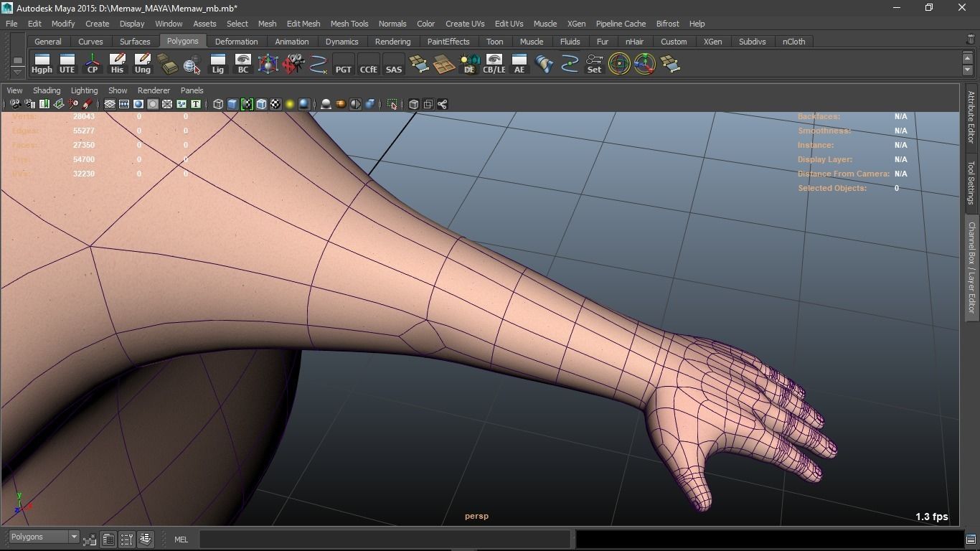Open the Mesh Tools menu
The height and width of the screenshot is (551, 980).
(349, 24)
